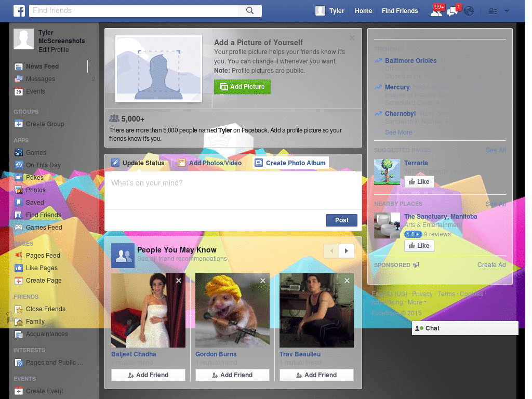
Task: Open the messages notification icon
Action: 453,11
